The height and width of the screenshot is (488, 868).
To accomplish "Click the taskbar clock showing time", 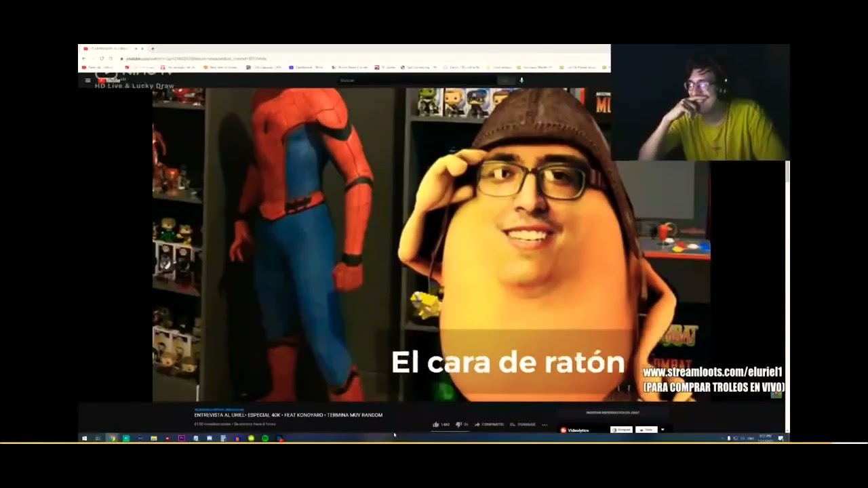I will (765, 439).
